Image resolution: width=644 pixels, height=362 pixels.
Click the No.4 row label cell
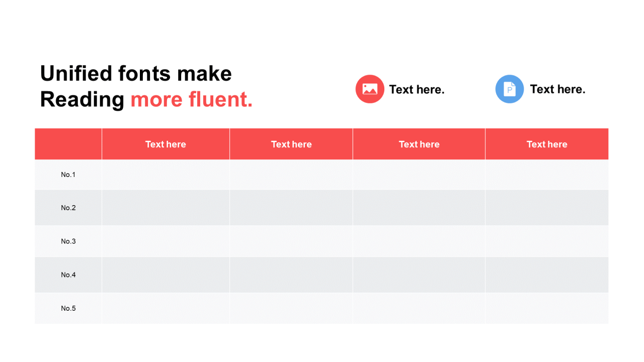68,275
